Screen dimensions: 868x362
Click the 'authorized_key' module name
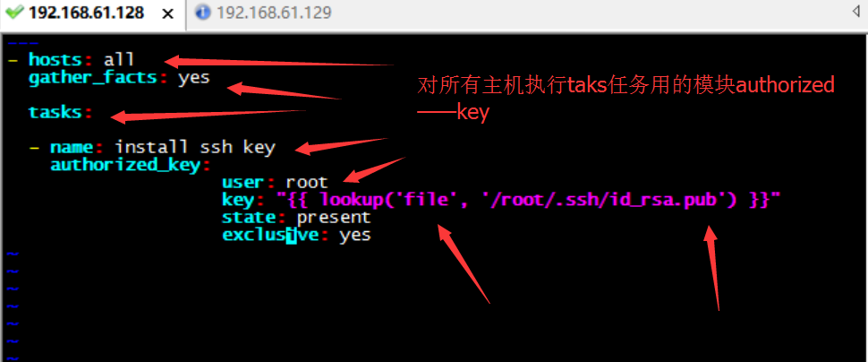124,165
